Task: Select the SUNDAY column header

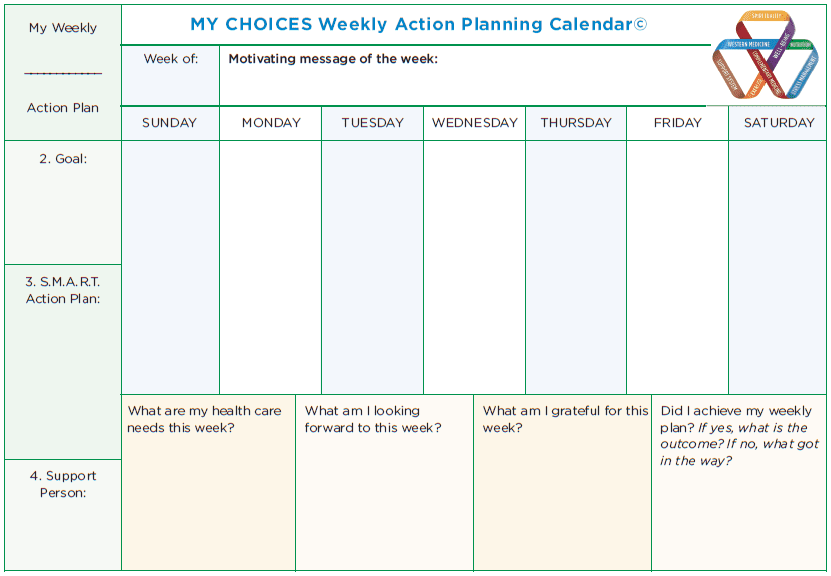Action: click(169, 123)
